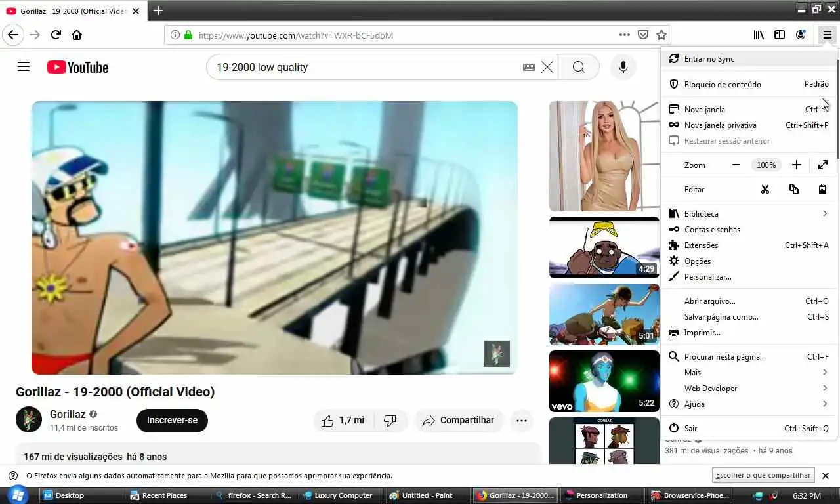Image resolution: width=840 pixels, height=504 pixels.
Task: Open the Gorillaz channel avatar
Action: click(29, 420)
